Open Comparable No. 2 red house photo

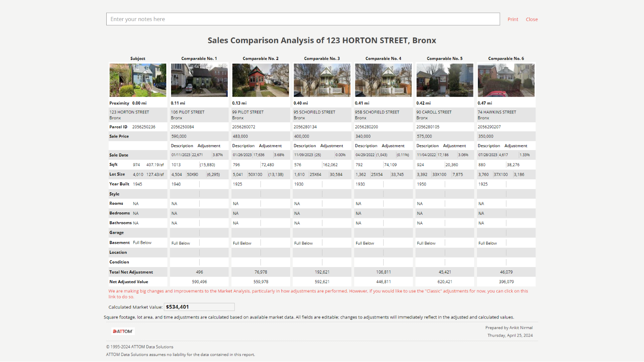tap(260, 80)
